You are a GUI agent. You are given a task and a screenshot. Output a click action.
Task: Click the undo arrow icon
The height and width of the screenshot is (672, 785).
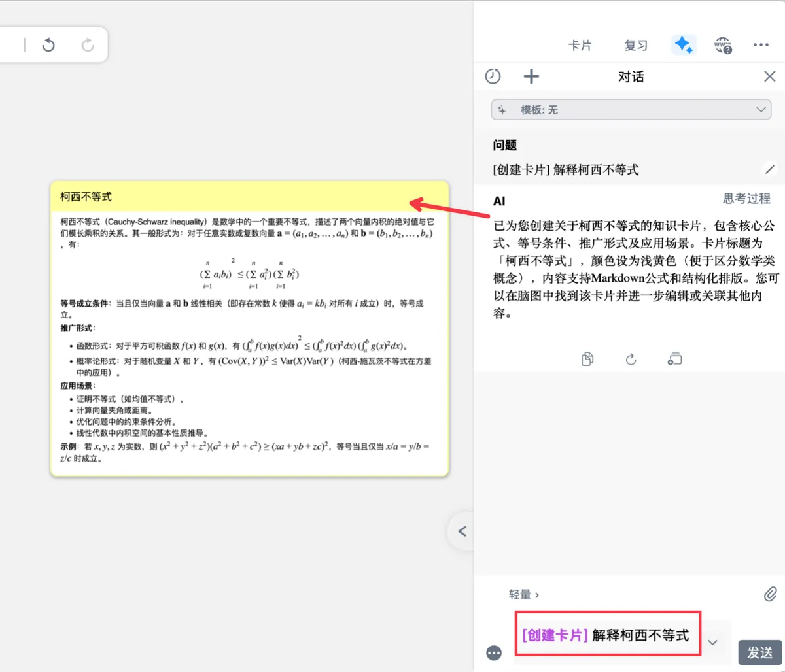pos(48,45)
